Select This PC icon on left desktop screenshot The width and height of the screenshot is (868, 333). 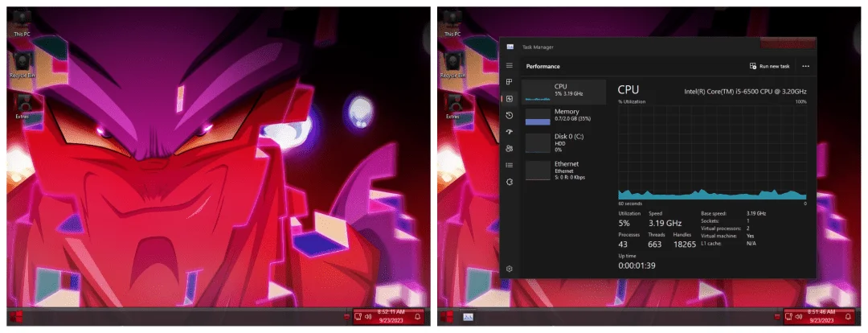point(22,24)
